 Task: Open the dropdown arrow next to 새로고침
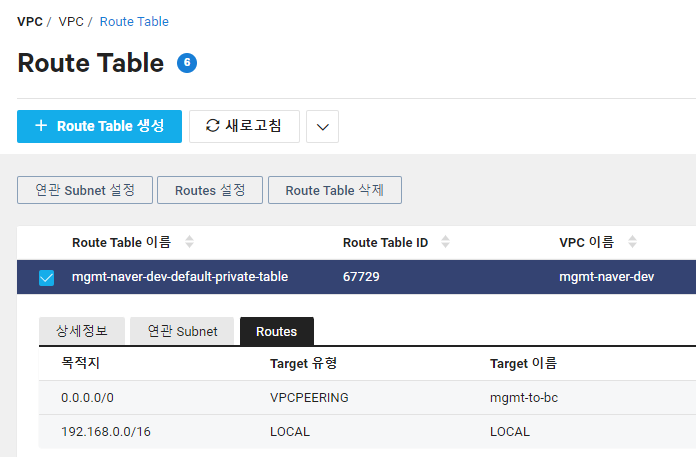(x=322, y=127)
